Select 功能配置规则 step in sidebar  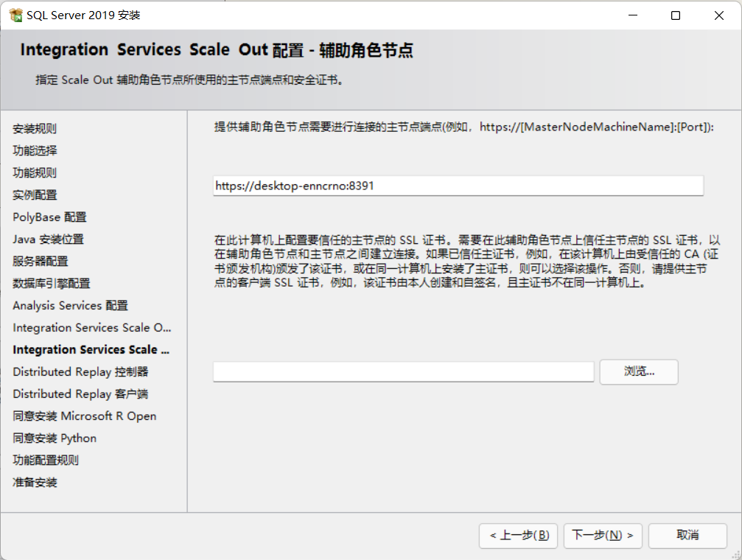coord(46,460)
